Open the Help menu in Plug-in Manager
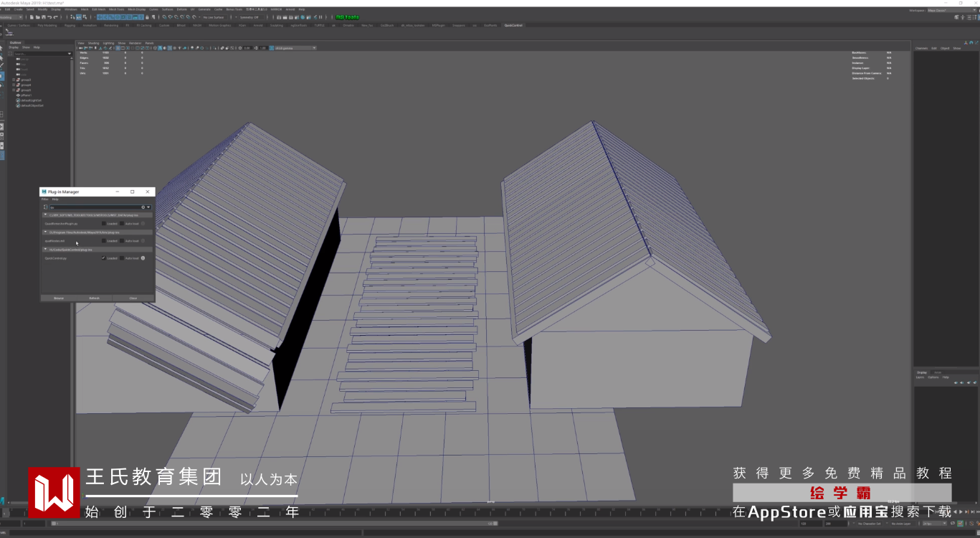The width and height of the screenshot is (980, 538). pyautogui.click(x=55, y=199)
